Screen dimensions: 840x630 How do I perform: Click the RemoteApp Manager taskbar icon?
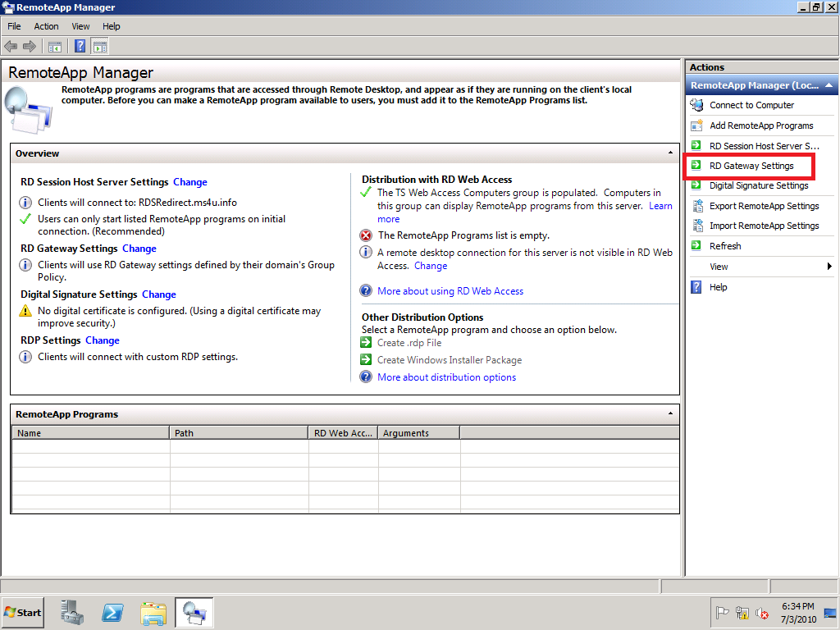pos(194,612)
